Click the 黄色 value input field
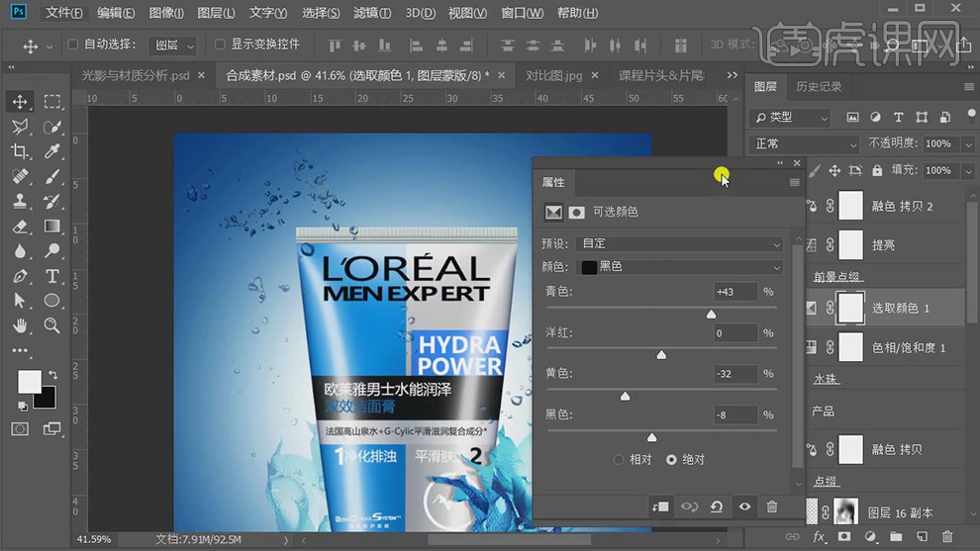The image size is (980, 551). tap(735, 374)
